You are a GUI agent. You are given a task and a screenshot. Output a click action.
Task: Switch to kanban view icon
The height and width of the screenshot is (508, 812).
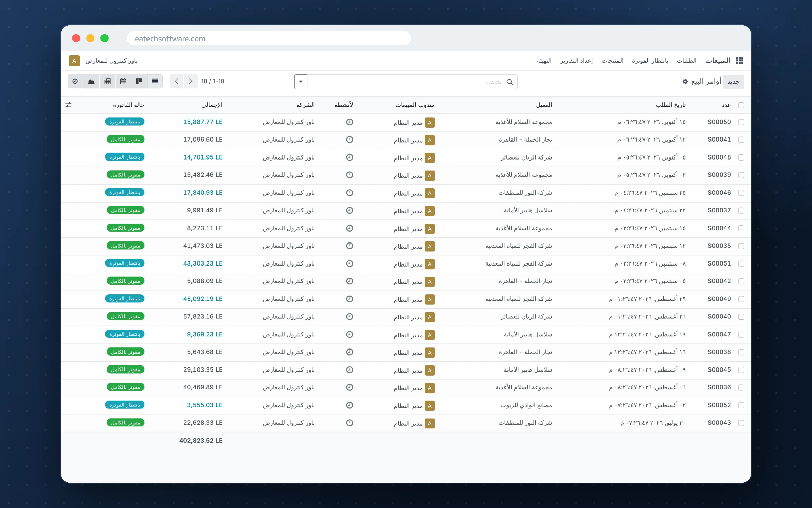coord(139,81)
